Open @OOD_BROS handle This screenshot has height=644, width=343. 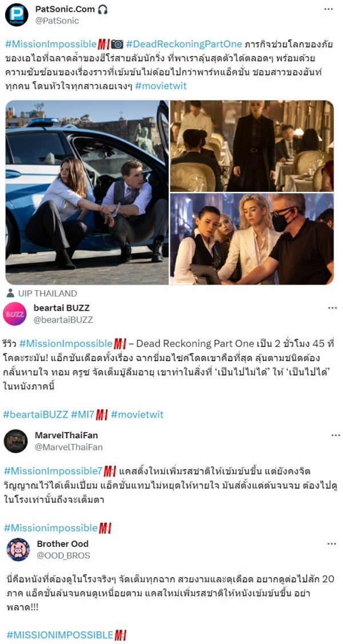[63, 555]
